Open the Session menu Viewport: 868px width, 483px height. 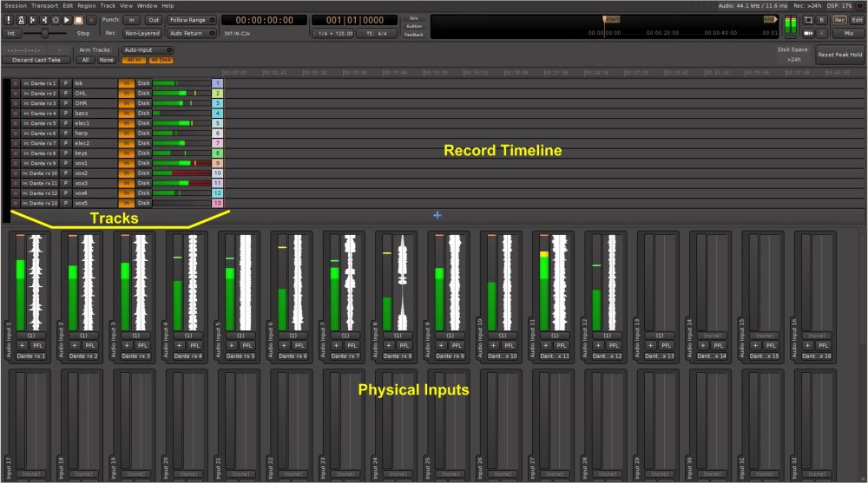[x=16, y=5]
